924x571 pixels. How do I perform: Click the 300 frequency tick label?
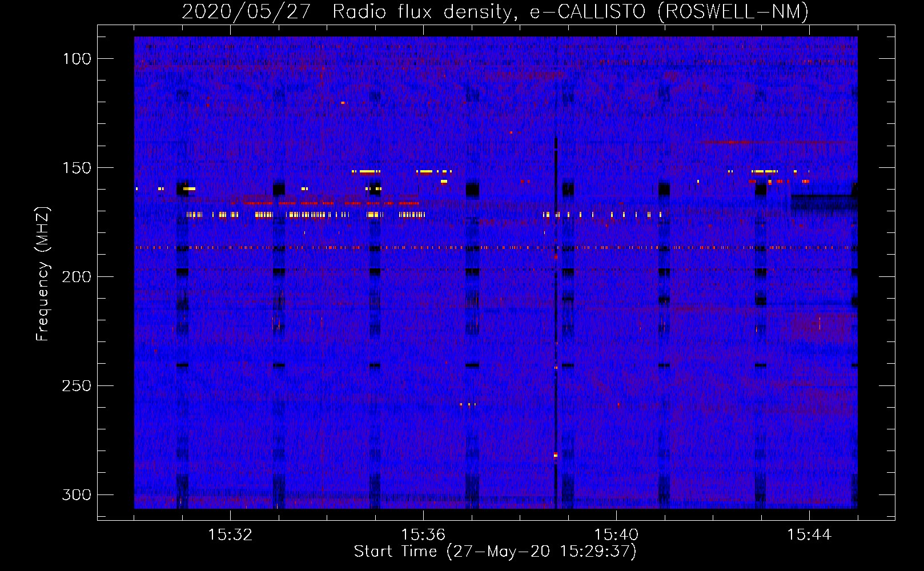tap(77, 494)
